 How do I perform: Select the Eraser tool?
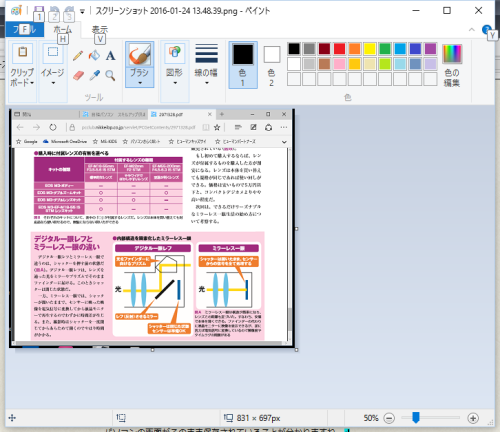[78, 76]
